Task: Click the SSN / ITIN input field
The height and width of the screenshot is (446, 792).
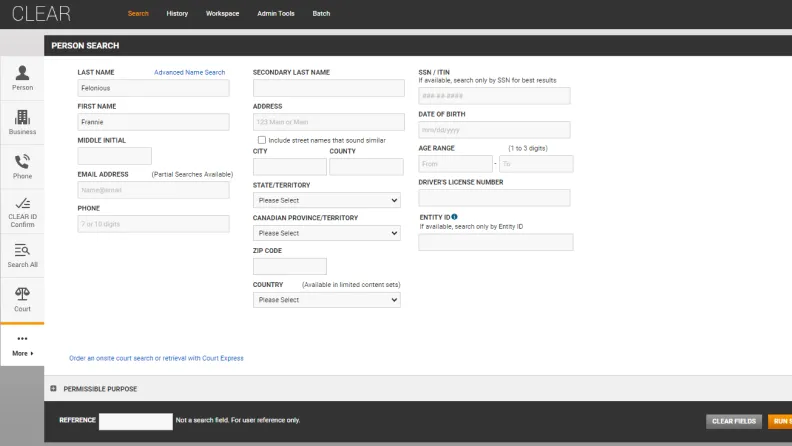Action: click(494, 96)
